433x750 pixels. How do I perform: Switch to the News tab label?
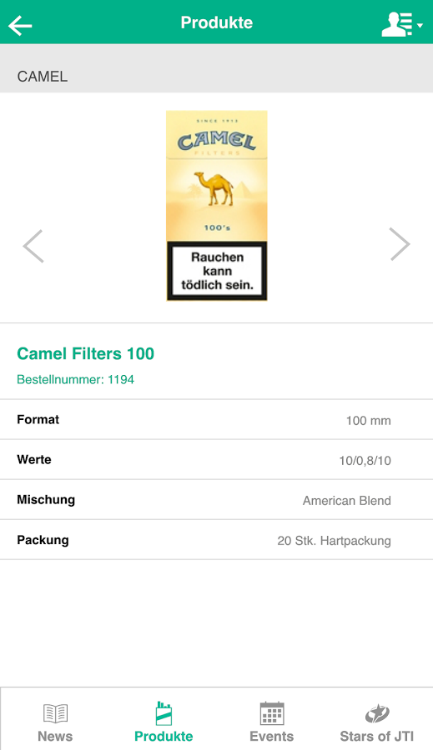[x=55, y=736]
